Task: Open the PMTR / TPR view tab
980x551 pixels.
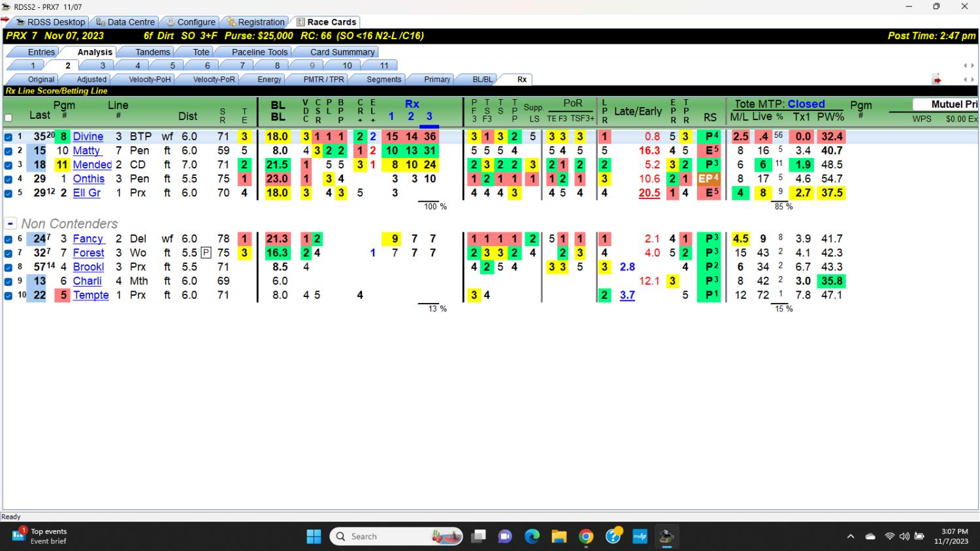Action: 323,80
